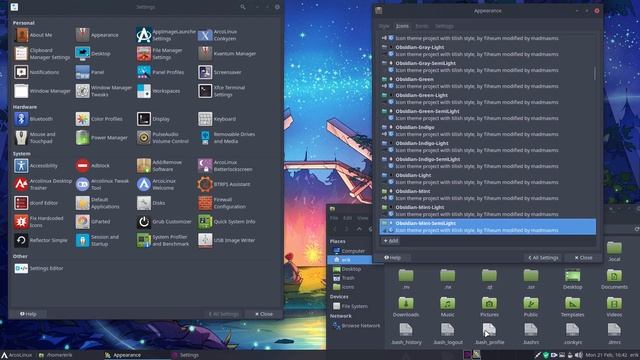Open Workspaces settings

[158, 91]
